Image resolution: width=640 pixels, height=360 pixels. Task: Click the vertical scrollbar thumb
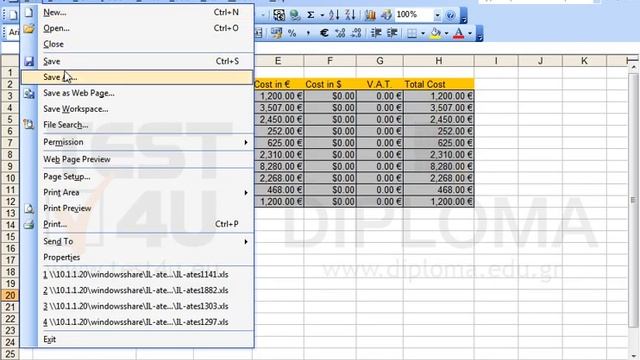pos(633,200)
